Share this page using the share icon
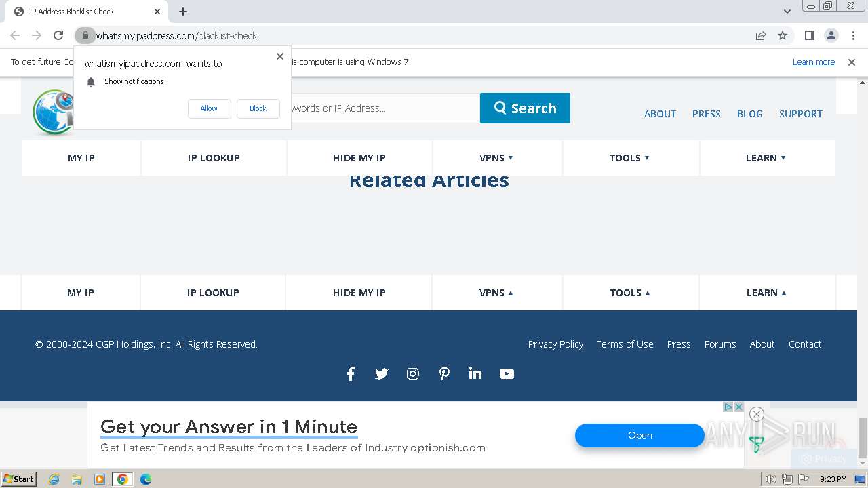The width and height of the screenshot is (868, 488). (x=761, y=35)
